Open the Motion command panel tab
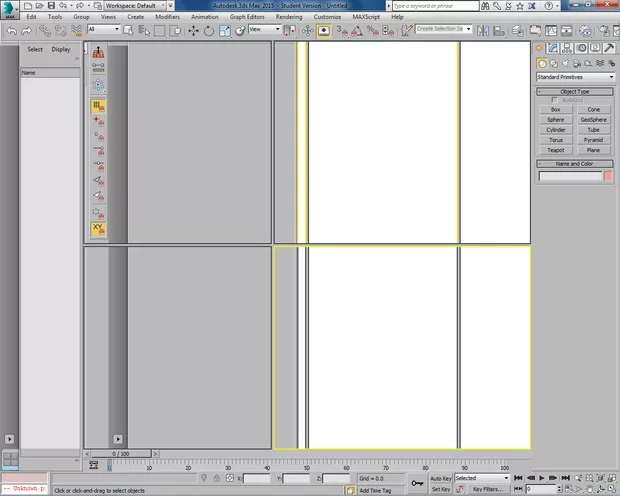620x496 pixels. coord(582,48)
